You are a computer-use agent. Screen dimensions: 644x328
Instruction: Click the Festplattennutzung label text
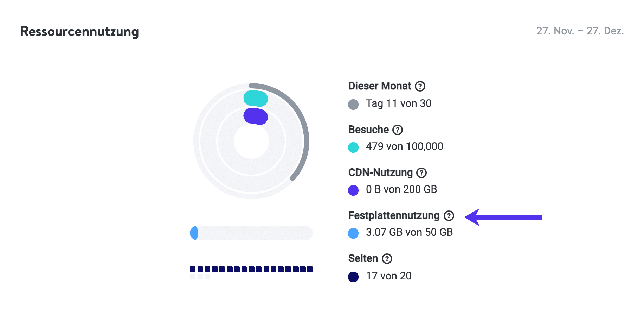[394, 215]
